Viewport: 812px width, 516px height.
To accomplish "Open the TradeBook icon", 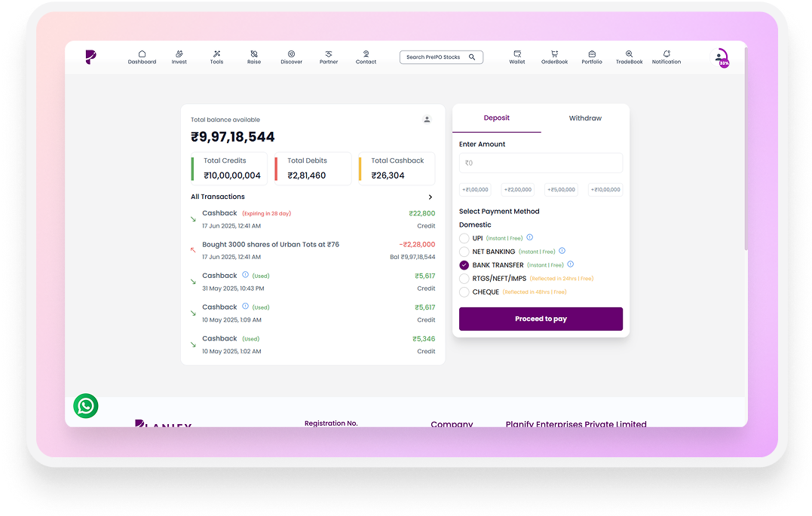I will click(x=630, y=53).
